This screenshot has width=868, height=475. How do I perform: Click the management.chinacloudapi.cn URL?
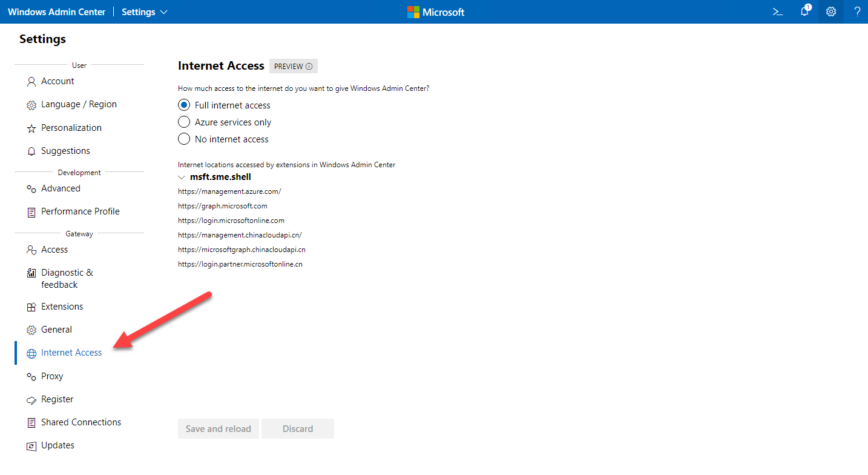click(x=240, y=235)
